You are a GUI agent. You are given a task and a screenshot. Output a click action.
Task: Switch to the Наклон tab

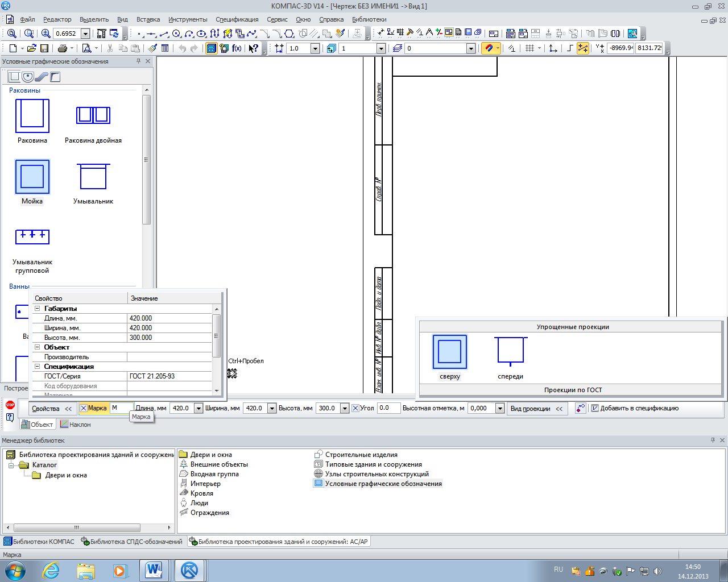(76, 425)
